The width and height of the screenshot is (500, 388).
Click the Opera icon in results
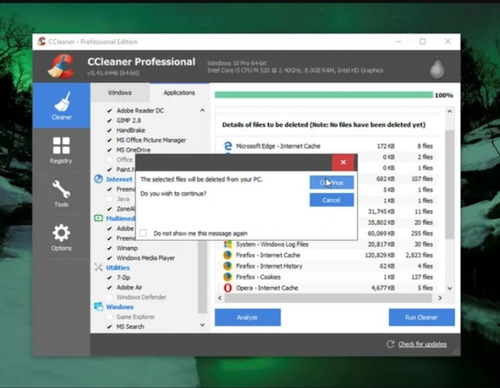228,288
